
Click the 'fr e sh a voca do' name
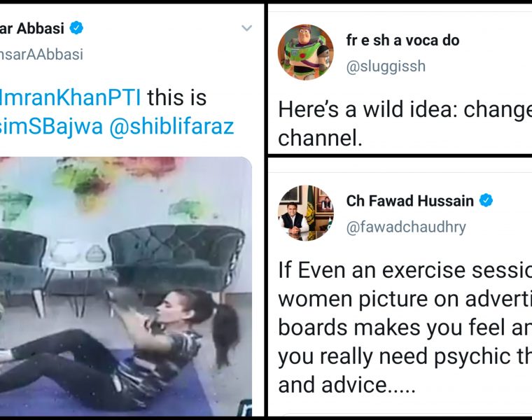click(x=402, y=41)
